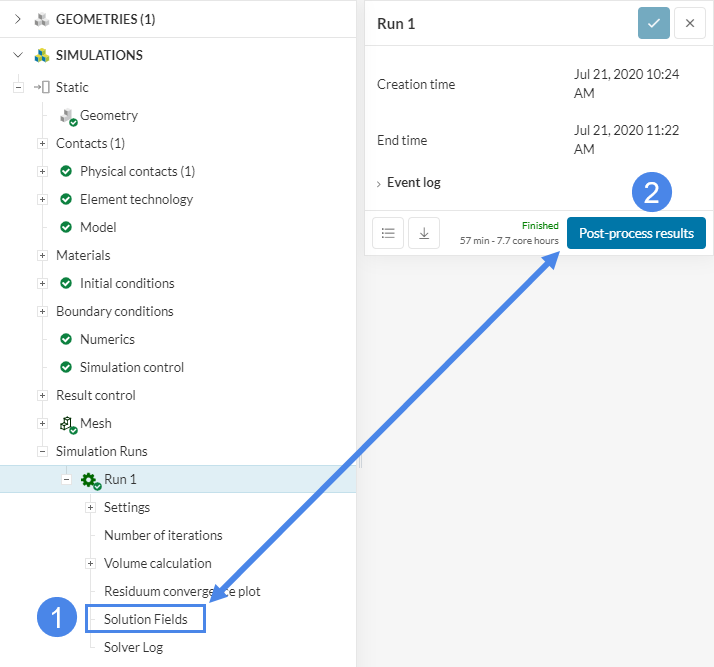Open Number of iterations plot
Screen dimensions: 714x667
point(163,535)
